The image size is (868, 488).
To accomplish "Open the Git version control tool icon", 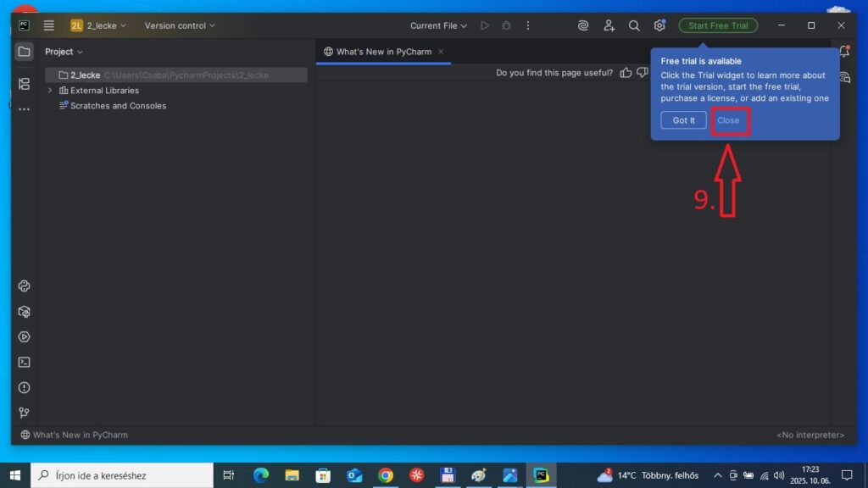I will pos(24,413).
